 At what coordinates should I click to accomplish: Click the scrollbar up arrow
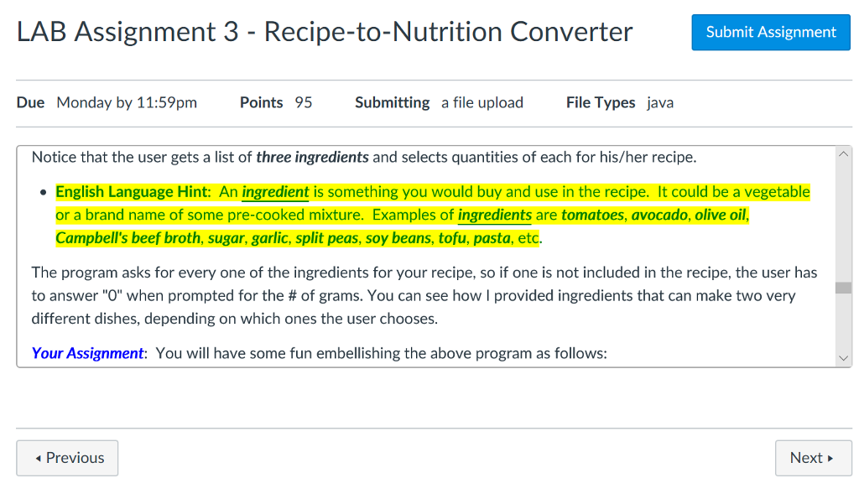tap(843, 153)
